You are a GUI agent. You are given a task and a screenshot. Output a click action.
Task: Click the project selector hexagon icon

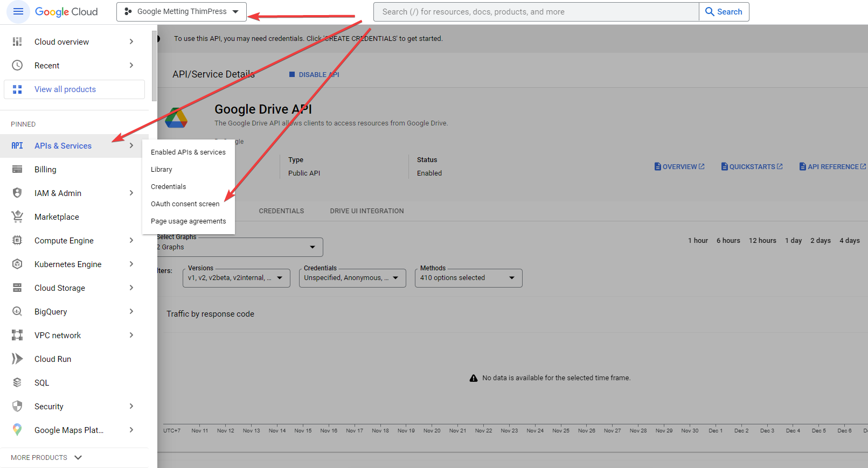(x=128, y=11)
